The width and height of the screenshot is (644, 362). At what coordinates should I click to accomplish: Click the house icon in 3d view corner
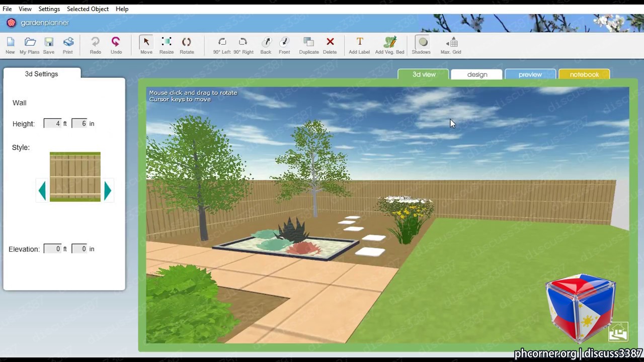click(x=618, y=332)
